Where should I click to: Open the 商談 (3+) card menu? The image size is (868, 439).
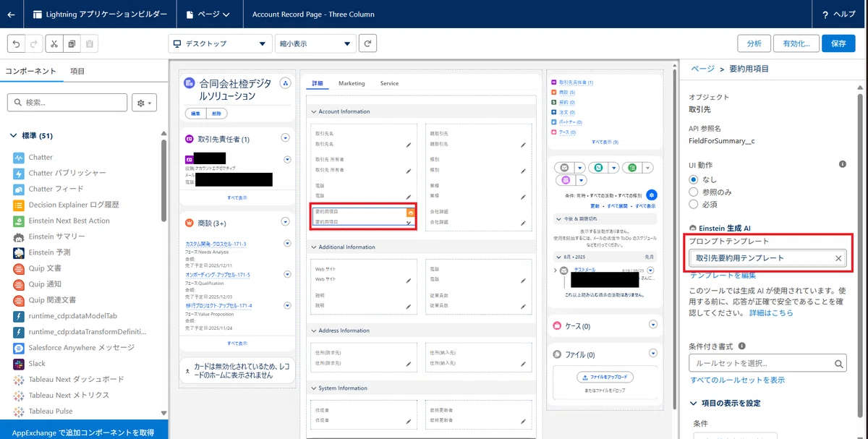tap(285, 223)
